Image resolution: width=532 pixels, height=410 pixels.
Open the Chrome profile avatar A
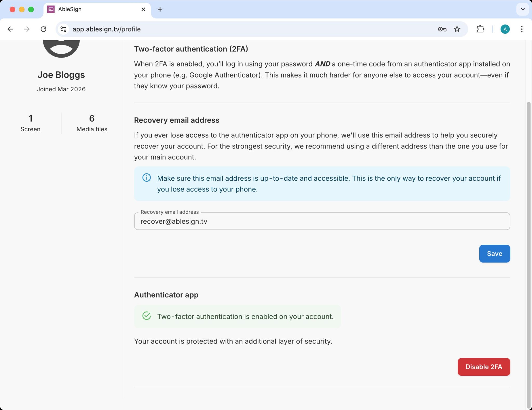pyautogui.click(x=505, y=29)
